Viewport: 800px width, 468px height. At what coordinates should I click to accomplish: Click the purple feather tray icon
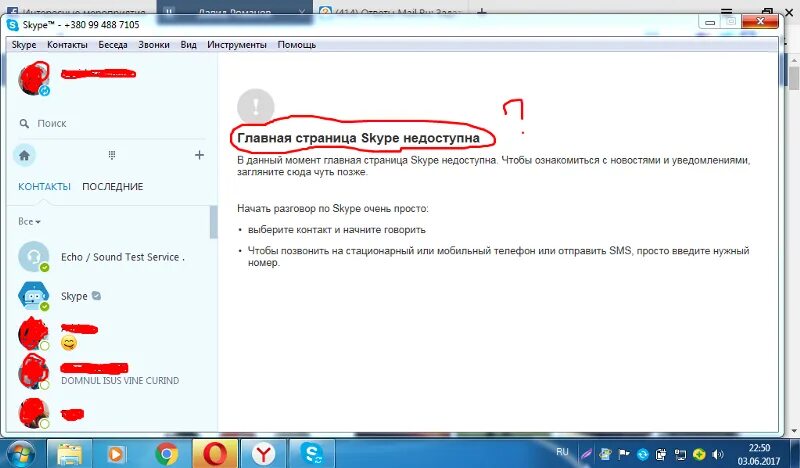click(586, 454)
